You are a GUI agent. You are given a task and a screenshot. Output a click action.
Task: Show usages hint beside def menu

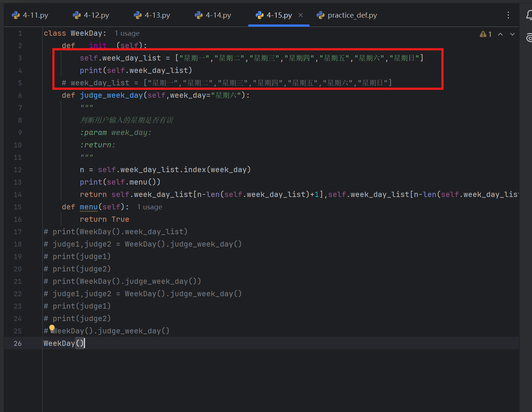[x=150, y=207]
